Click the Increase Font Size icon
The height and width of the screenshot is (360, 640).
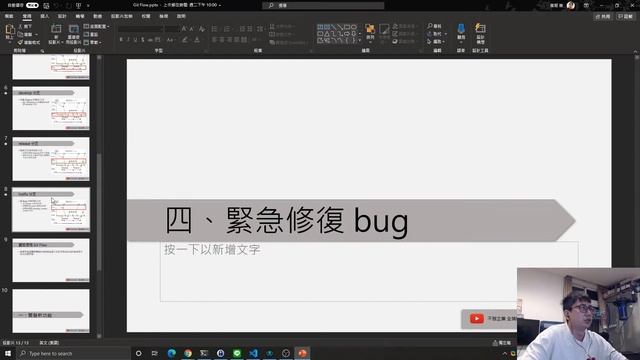point(184,29)
